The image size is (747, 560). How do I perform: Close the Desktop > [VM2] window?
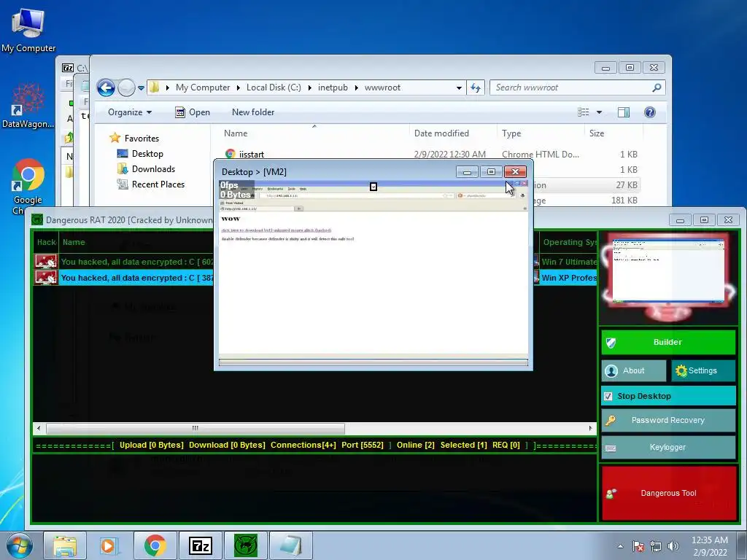tap(515, 172)
